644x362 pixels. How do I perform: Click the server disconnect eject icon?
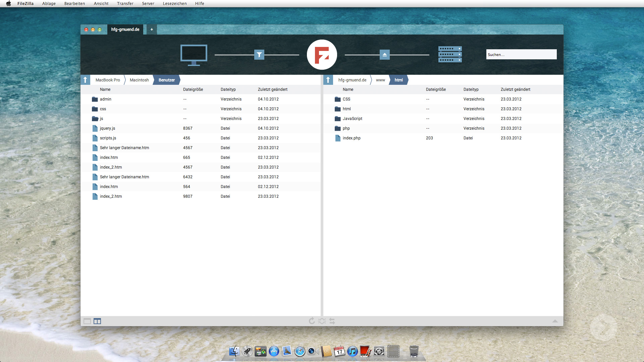click(x=384, y=54)
